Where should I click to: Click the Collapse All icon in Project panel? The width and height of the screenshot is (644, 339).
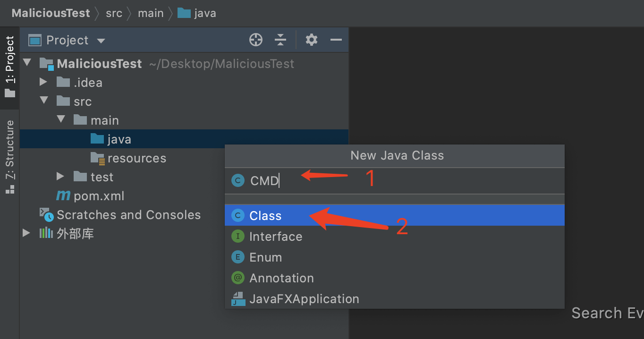pyautogui.click(x=280, y=40)
